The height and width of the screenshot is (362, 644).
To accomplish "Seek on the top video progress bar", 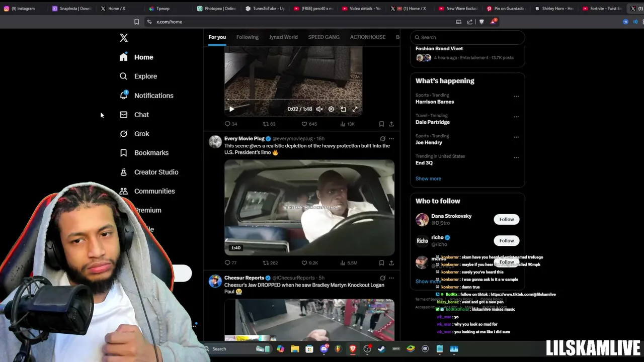I will coord(293,100).
